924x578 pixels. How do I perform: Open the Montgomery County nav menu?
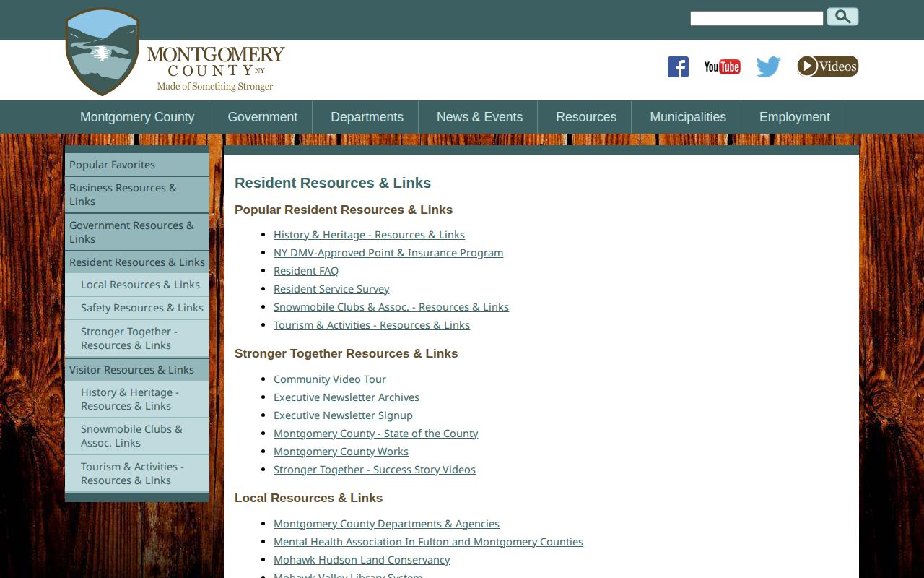pyautogui.click(x=137, y=117)
